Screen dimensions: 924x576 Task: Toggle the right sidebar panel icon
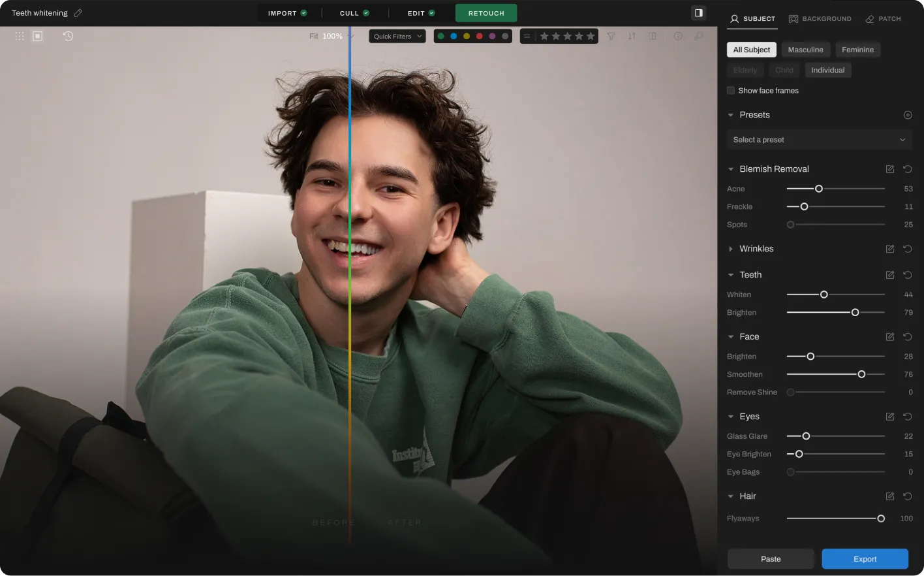point(698,13)
